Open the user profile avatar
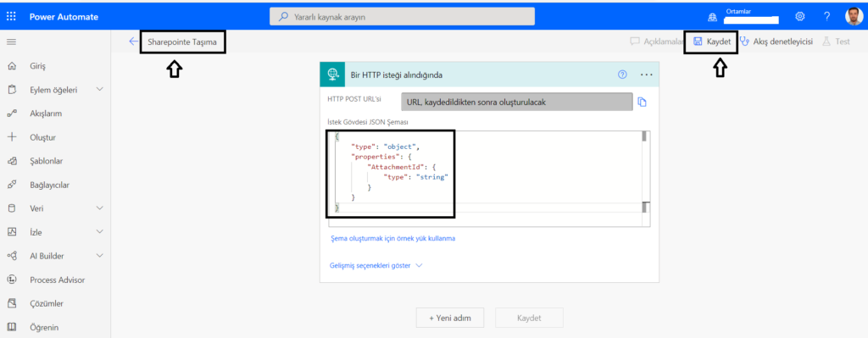Viewport: 868px width, 338px height. tap(854, 17)
